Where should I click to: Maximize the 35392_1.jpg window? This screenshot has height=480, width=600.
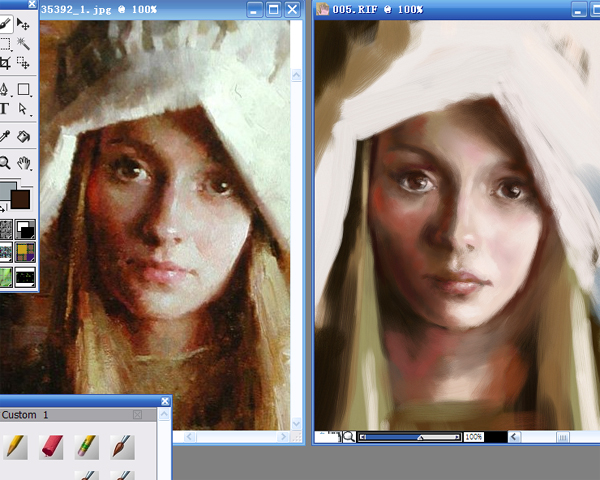[x=273, y=10]
